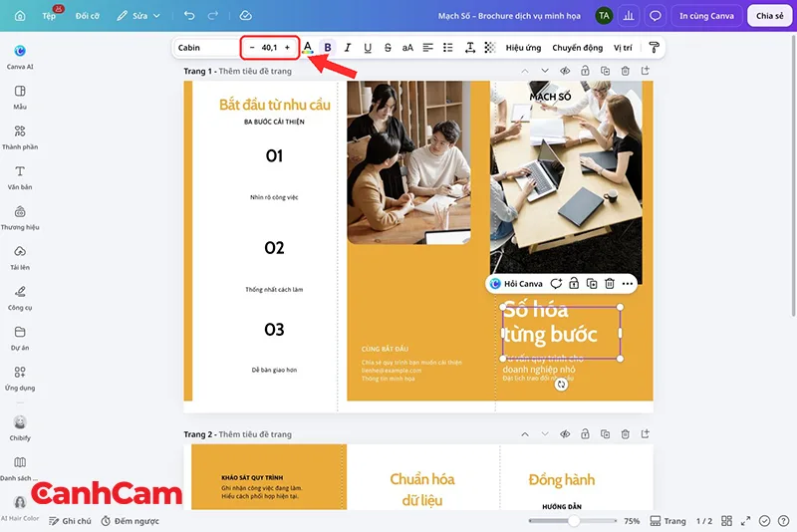Toggle bulleted list formatting

tap(447, 48)
